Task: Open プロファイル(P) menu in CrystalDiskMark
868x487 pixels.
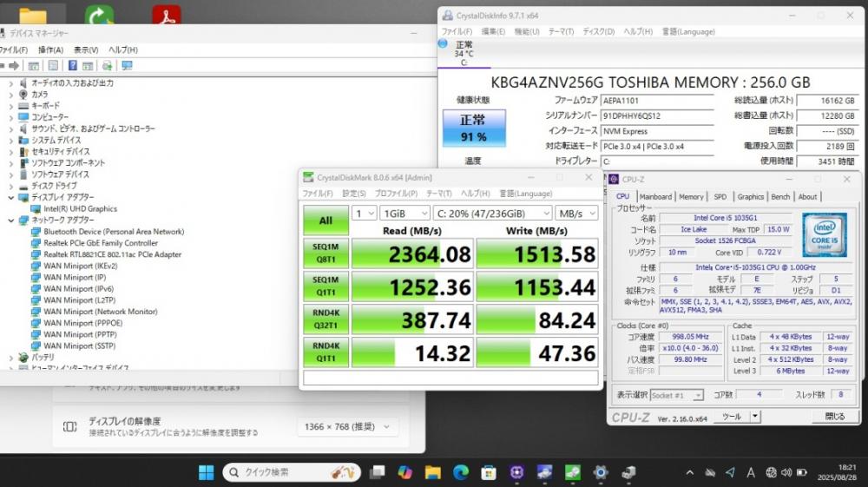Action: [396, 194]
